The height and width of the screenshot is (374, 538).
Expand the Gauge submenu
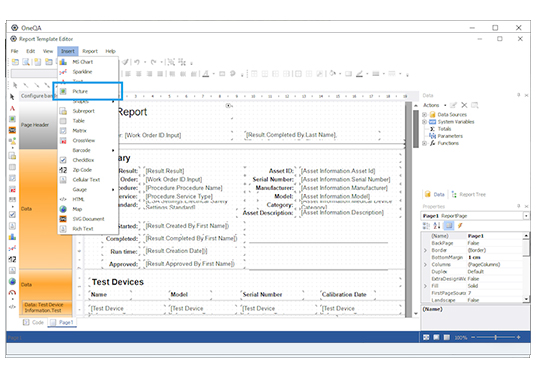pos(88,189)
